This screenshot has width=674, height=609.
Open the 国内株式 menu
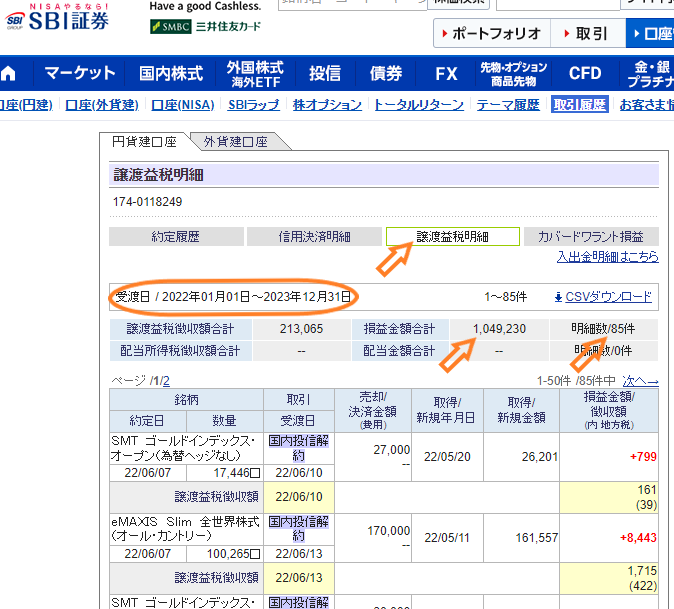[x=171, y=73]
